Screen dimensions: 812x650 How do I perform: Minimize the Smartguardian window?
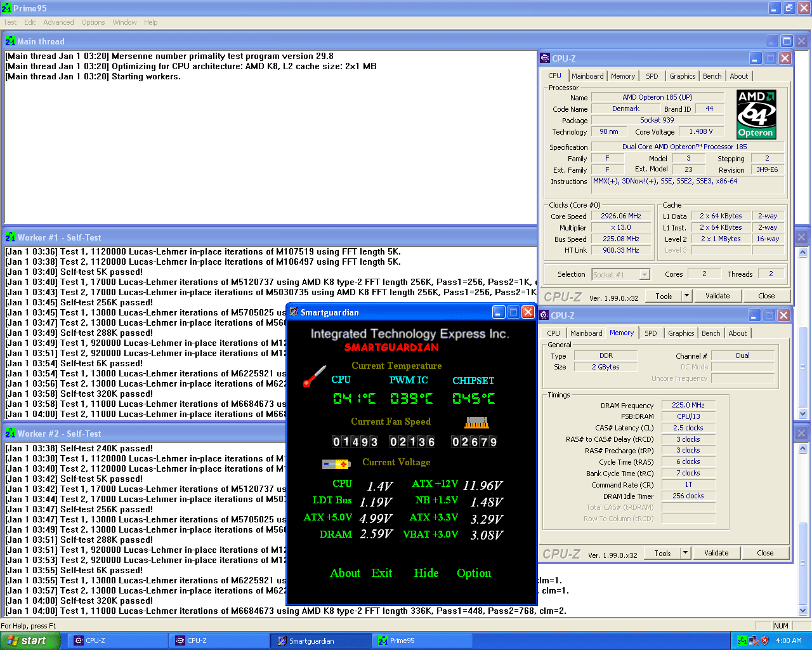499,312
